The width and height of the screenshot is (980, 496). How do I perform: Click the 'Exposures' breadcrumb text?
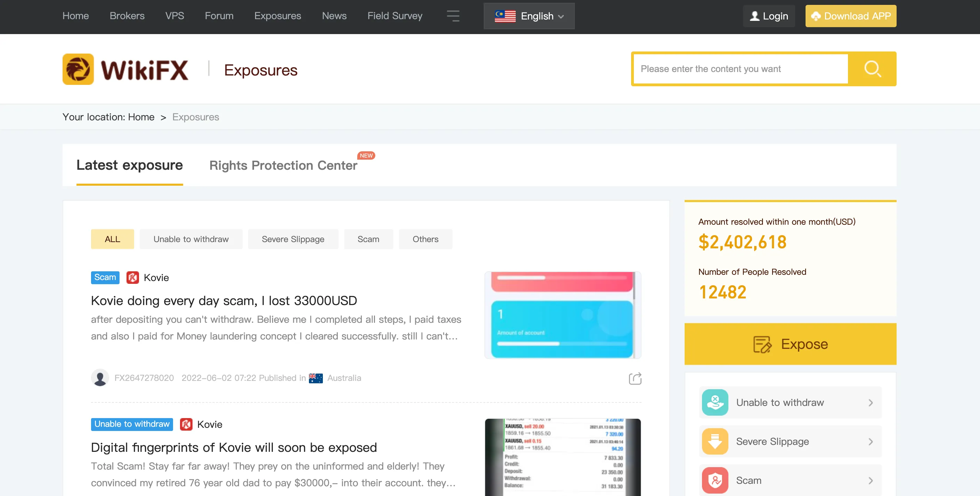coord(196,117)
